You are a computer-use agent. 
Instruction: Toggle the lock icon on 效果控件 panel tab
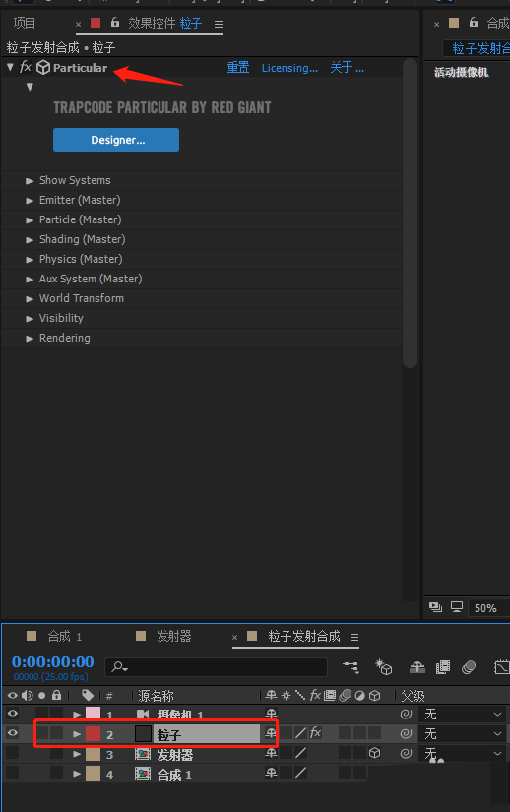(115, 23)
